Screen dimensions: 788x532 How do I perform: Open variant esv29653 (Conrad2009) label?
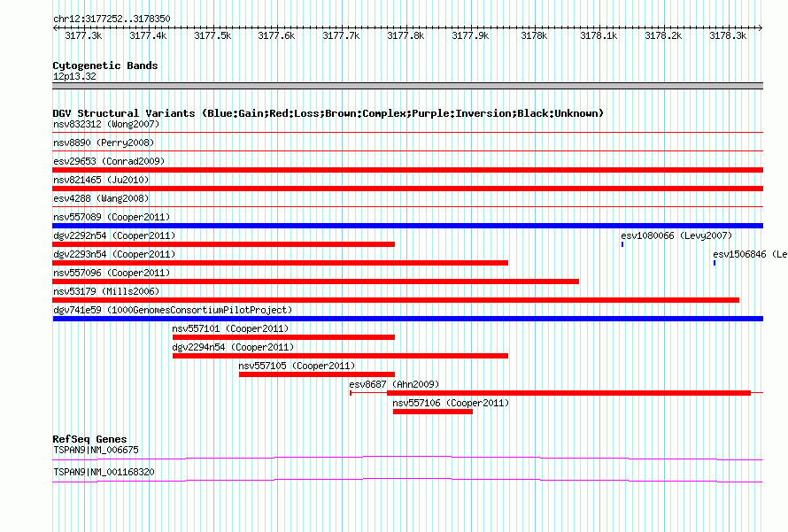point(109,161)
